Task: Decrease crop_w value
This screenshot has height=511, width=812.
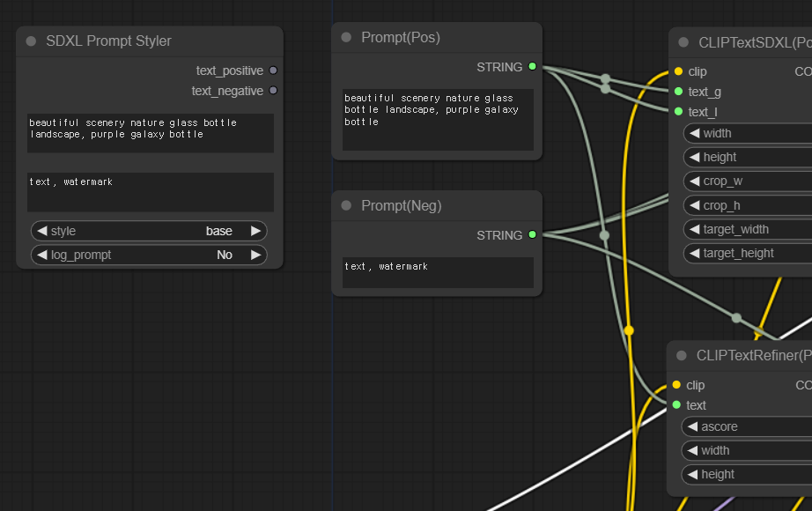Action: coord(695,181)
